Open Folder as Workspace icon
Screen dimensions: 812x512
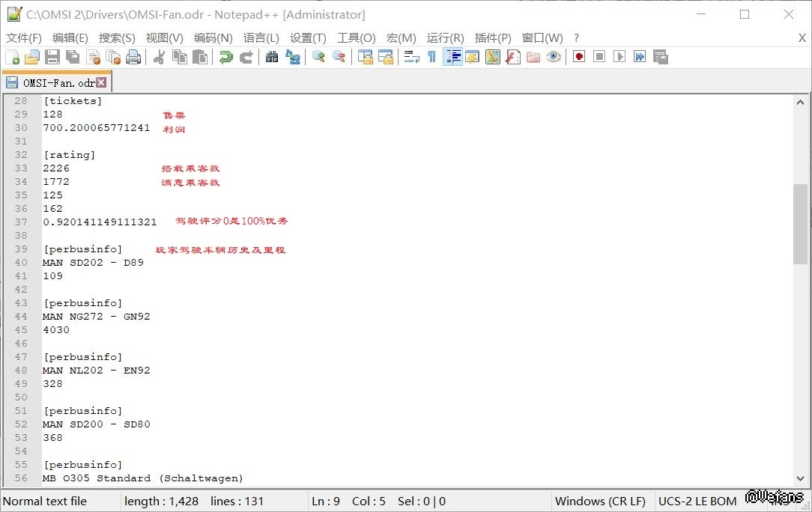tap(533, 57)
